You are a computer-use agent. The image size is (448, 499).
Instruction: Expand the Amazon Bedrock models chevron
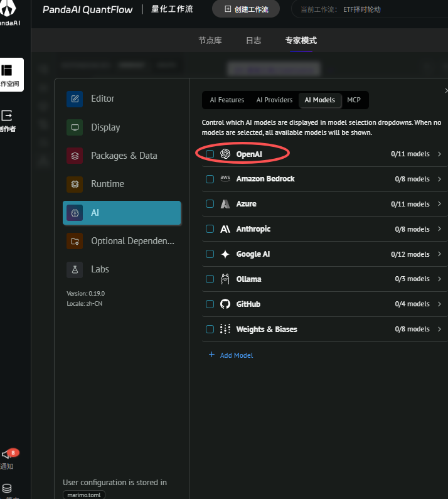[439, 179]
